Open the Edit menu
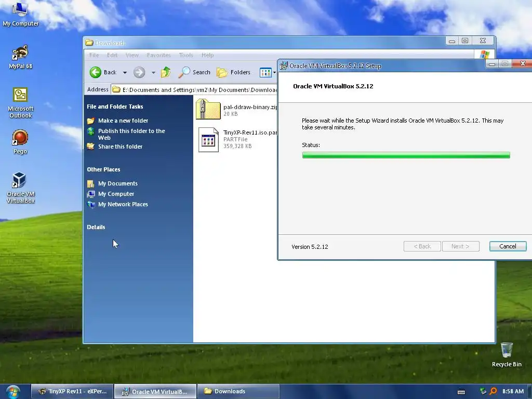The width and height of the screenshot is (532, 399). (x=112, y=55)
